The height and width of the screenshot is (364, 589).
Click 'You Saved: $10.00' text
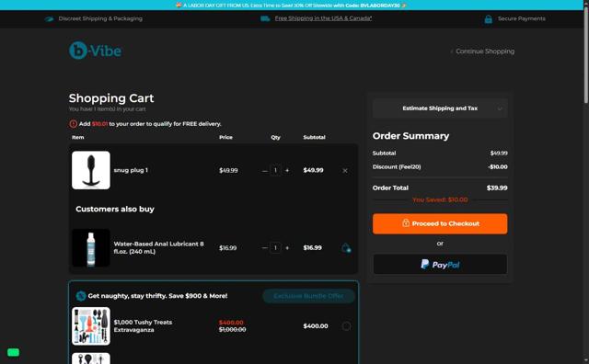tap(440, 200)
